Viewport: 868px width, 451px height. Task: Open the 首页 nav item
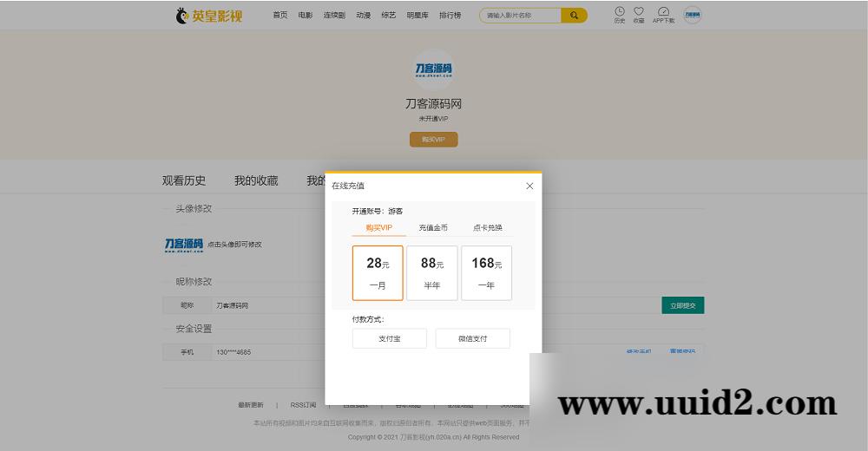click(x=280, y=16)
